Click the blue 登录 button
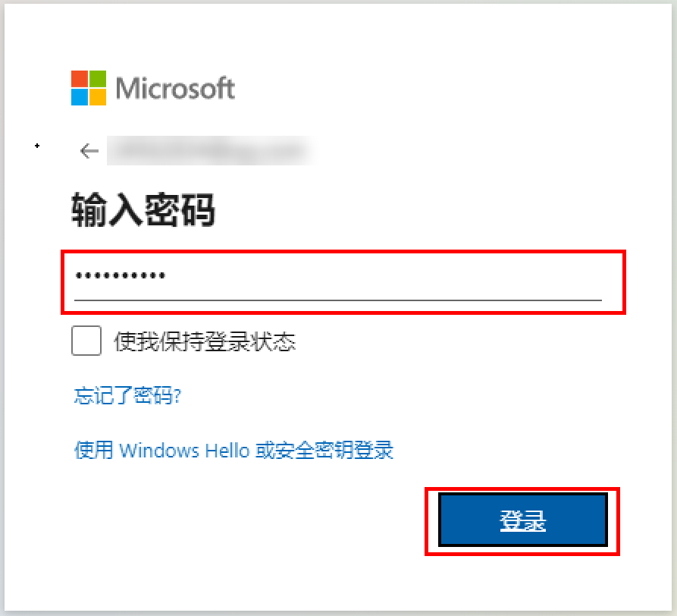This screenshot has width=677, height=616. (x=523, y=520)
